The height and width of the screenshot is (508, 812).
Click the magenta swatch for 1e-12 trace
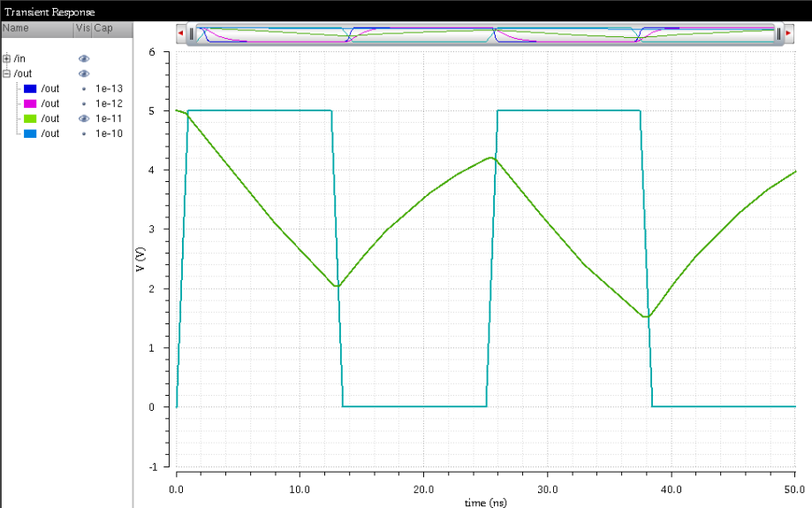[x=30, y=104]
